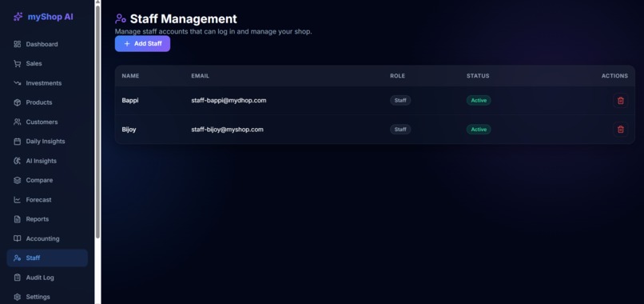Click the NAME column header
Viewport: 644px width, 304px height.
tap(130, 76)
